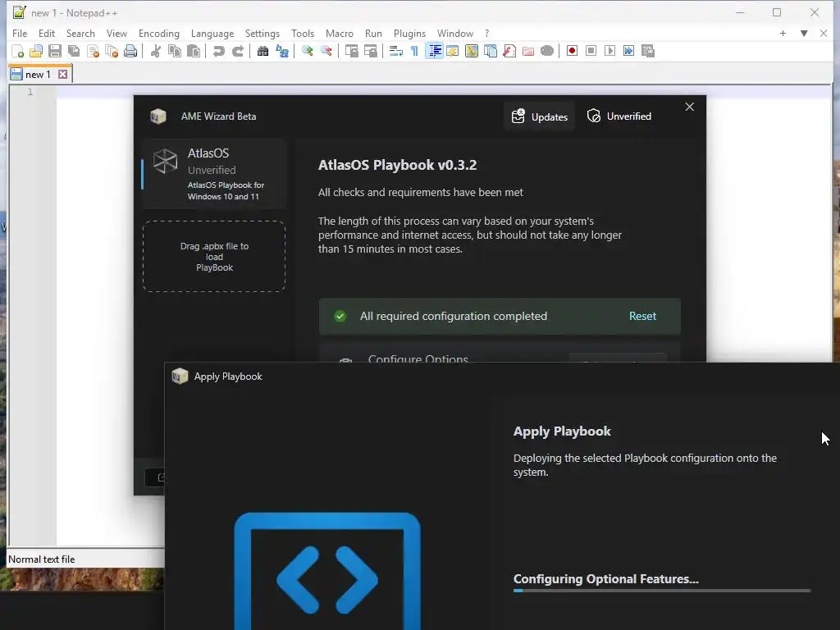Click the Apply Playbook window title icon
The width and height of the screenshot is (840, 630).
pos(180,376)
